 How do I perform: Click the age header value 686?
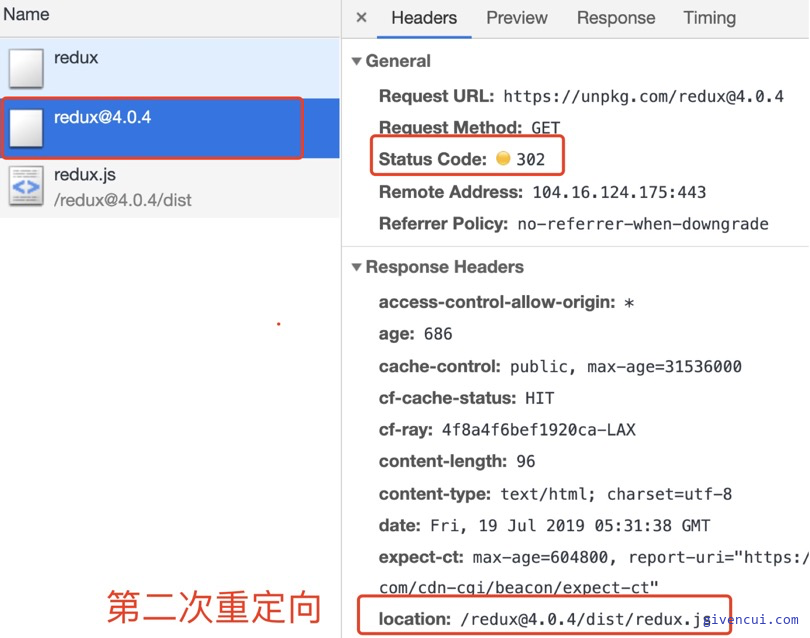tap(438, 334)
